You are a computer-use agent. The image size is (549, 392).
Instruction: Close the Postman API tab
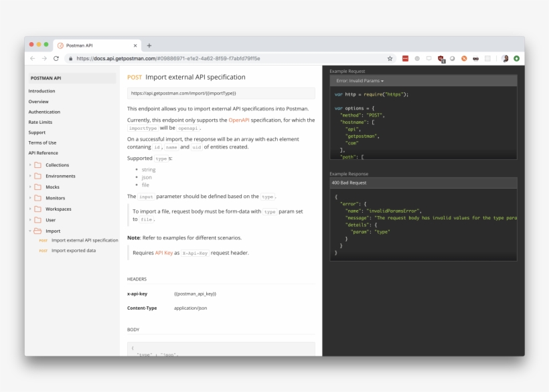pyautogui.click(x=135, y=45)
